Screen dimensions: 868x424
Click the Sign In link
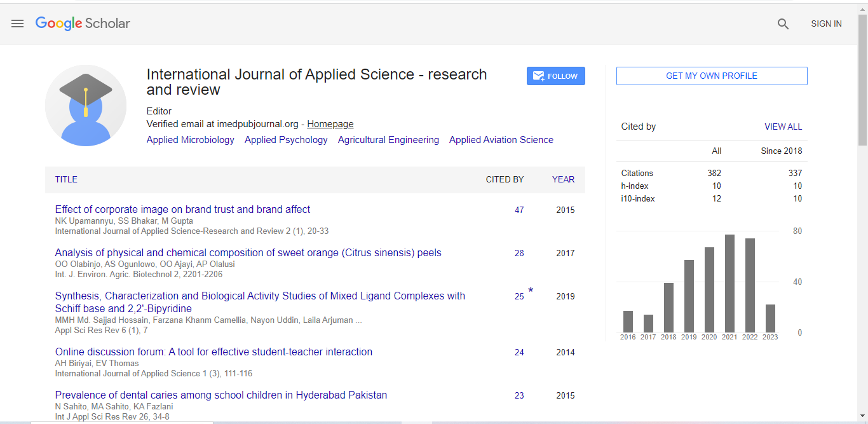click(x=825, y=24)
